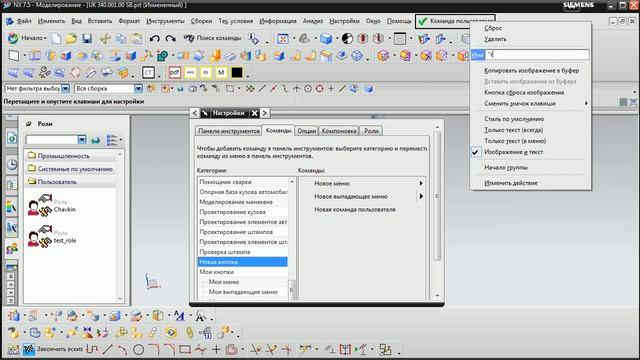The image size is (640, 360).
Task: Open the Файл menu
Action: tap(24, 21)
